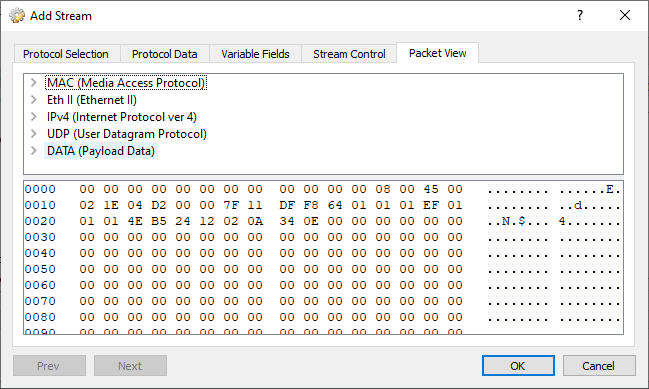This screenshot has height=389, width=649.
Task: Expand the IPv4 (Internet Protocol ver 4) node
Action: coord(34,117)
